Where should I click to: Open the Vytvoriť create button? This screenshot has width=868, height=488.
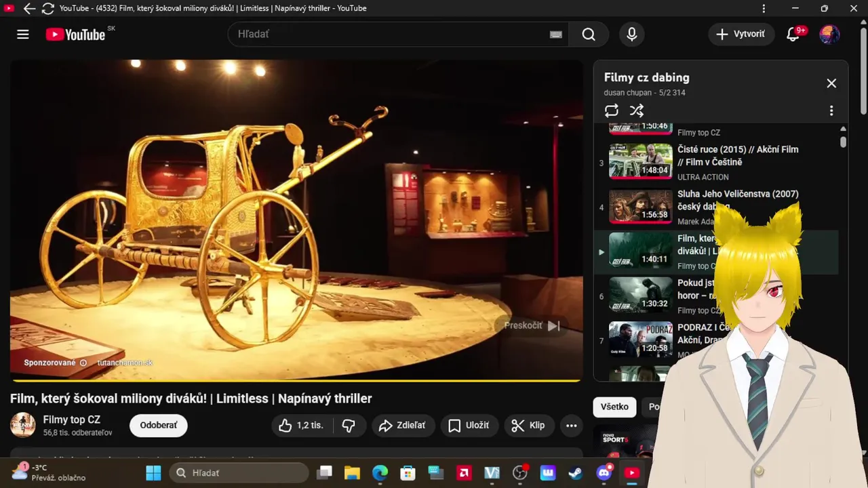741,34
